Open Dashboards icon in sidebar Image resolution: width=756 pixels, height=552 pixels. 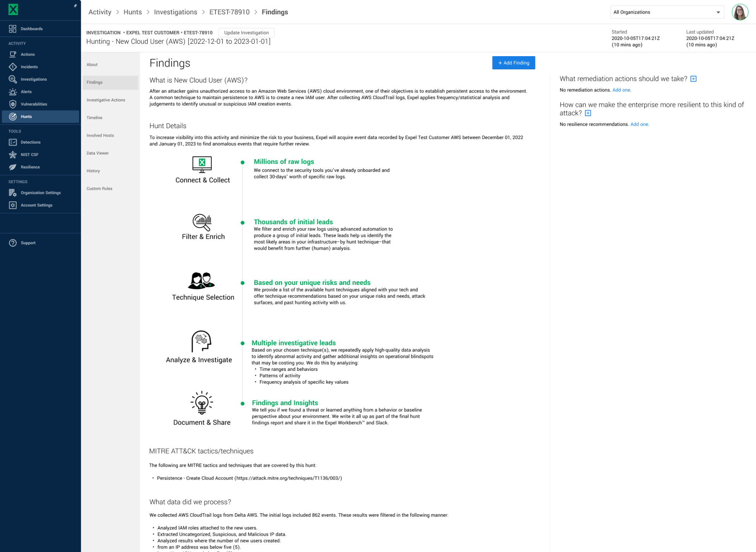13,29
